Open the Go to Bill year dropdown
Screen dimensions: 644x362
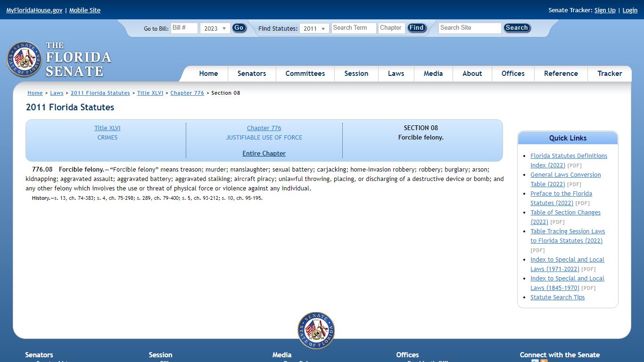click(x=215, y=28)
